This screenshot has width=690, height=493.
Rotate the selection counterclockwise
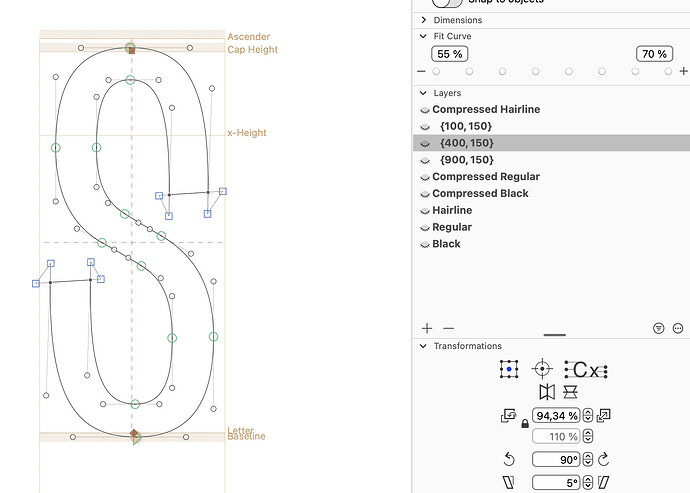[510, 459]
